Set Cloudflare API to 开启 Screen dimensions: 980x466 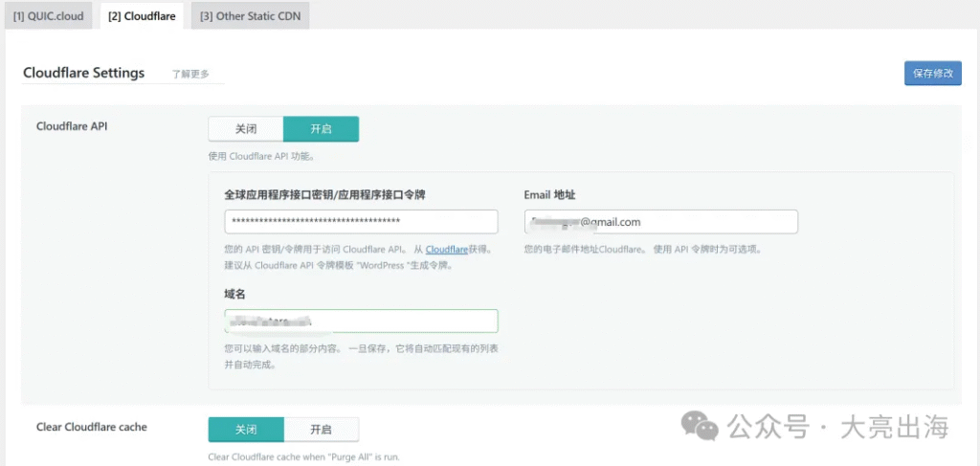pos(322,129)
